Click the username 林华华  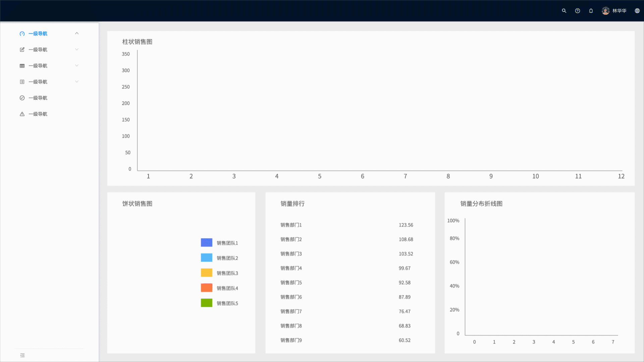(620, 11)
